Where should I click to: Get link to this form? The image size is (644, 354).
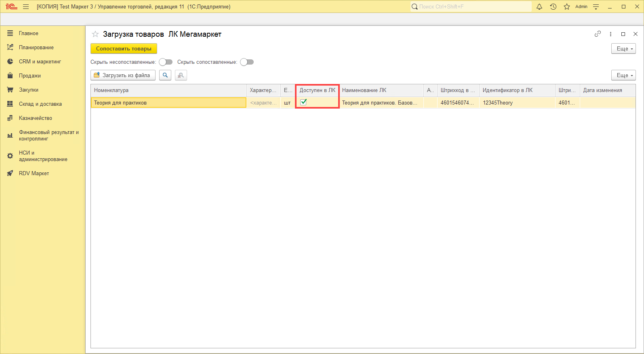click(x=598, y=34)
